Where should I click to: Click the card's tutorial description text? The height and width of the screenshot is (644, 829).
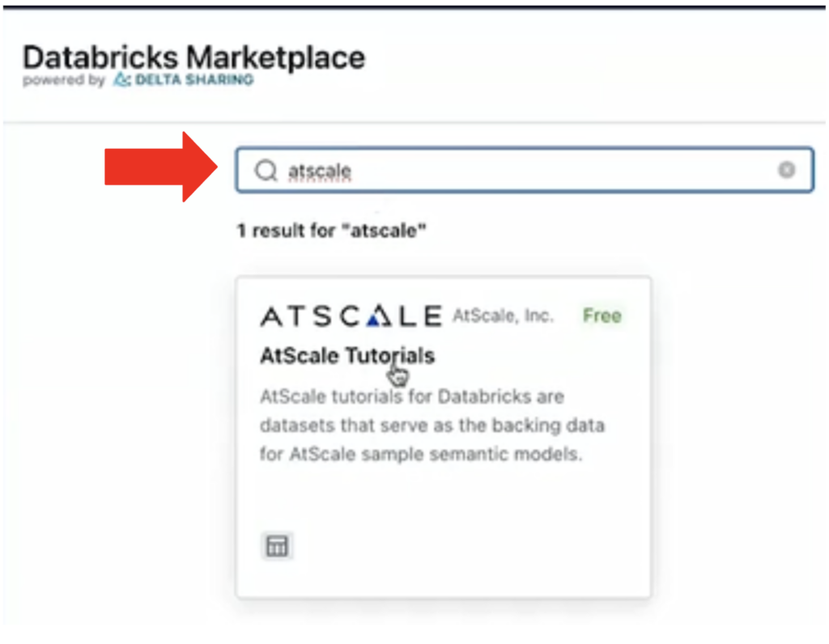[x=427, y=425]
